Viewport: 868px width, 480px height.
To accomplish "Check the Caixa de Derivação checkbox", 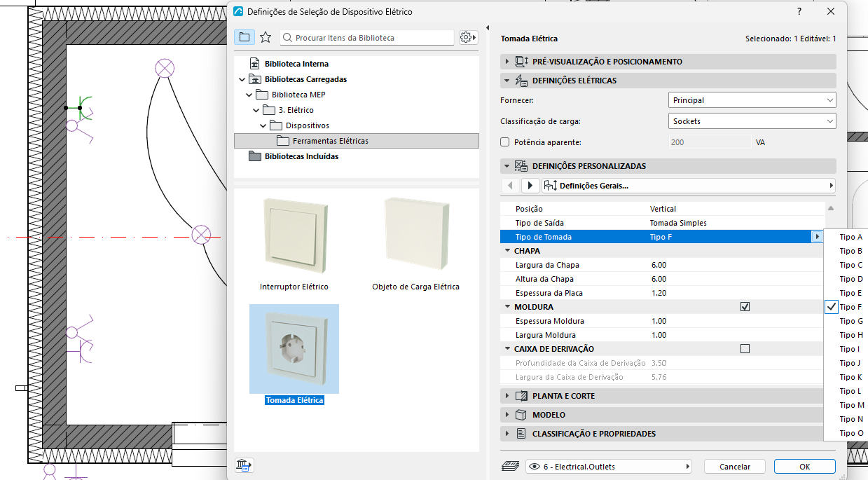I will [745, 349].
